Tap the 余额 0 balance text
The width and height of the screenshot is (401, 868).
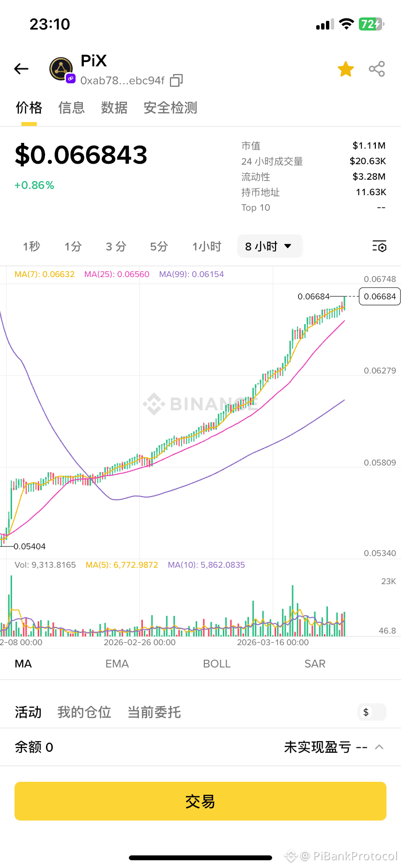point(34,747)
